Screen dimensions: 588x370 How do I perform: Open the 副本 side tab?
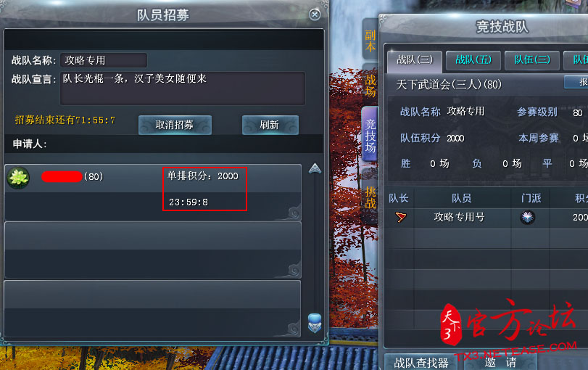pyautogui.click(x=370, y=41)
